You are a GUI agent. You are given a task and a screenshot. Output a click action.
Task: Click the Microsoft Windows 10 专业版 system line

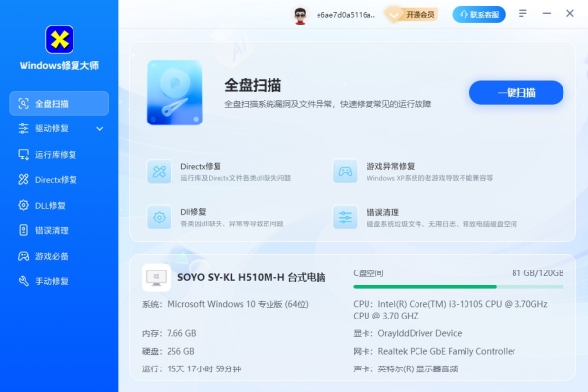point(225,304)
